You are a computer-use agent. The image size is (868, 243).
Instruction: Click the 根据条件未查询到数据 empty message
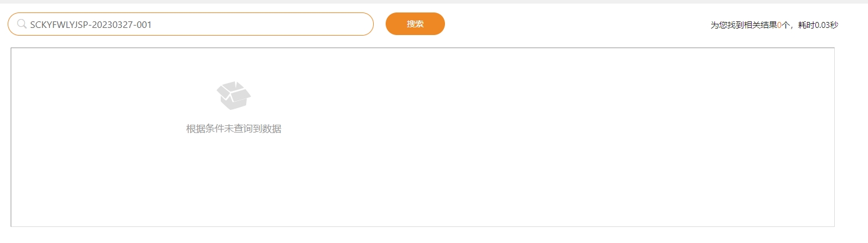pos(233,129)
